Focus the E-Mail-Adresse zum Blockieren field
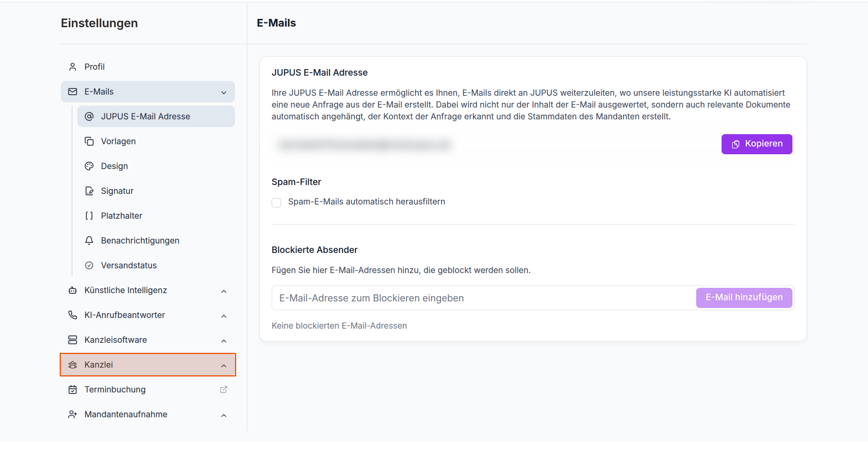 point(484,298)
